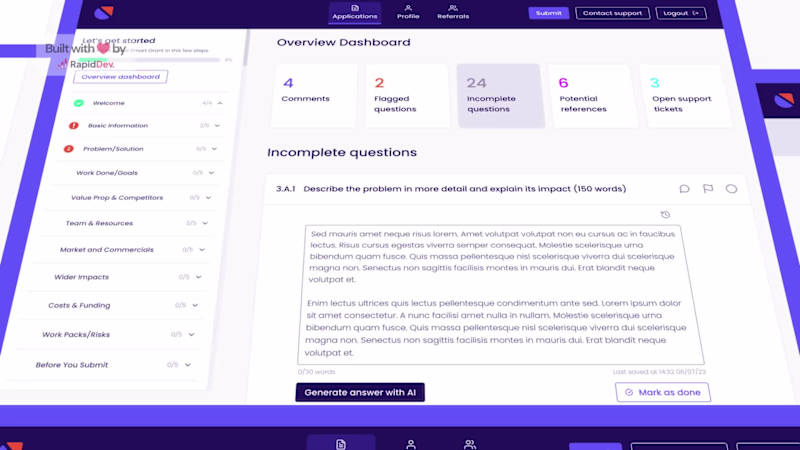Click the people icon in the bottom window
Image resolution: width=800 pixels, height=450 pixels.
pos(470,445)
